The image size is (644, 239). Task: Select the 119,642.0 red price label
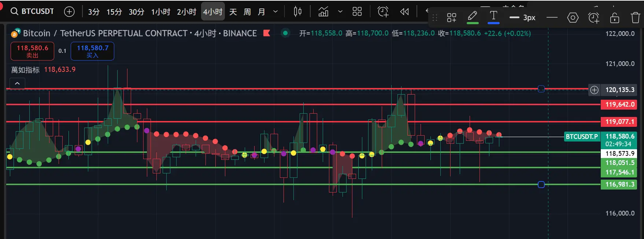point(619,104)
